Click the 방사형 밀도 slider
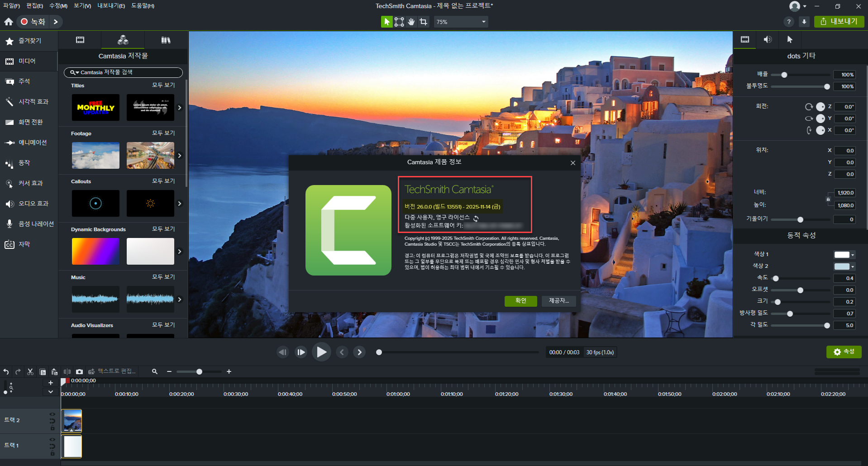 point(800,314)
